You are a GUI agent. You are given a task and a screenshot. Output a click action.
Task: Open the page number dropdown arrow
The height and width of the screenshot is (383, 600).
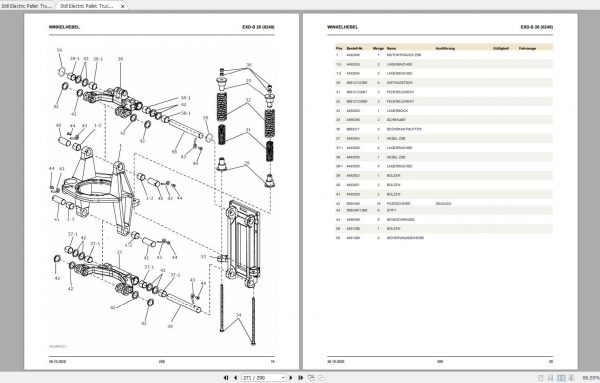[283, 378]
